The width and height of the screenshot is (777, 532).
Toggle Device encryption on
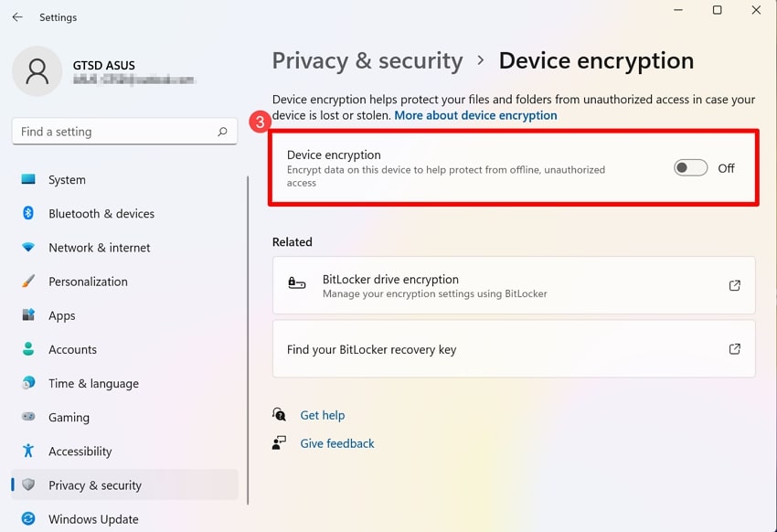[690, 167]
